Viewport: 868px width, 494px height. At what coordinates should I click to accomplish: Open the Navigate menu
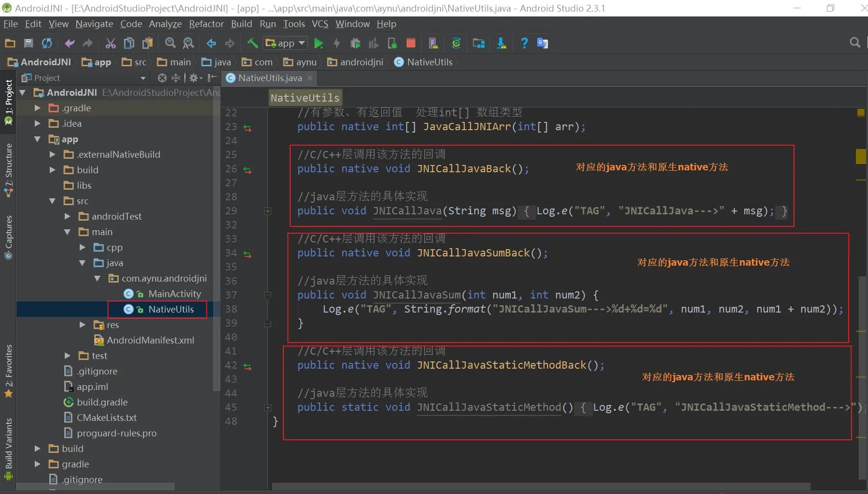click(94, 24)
